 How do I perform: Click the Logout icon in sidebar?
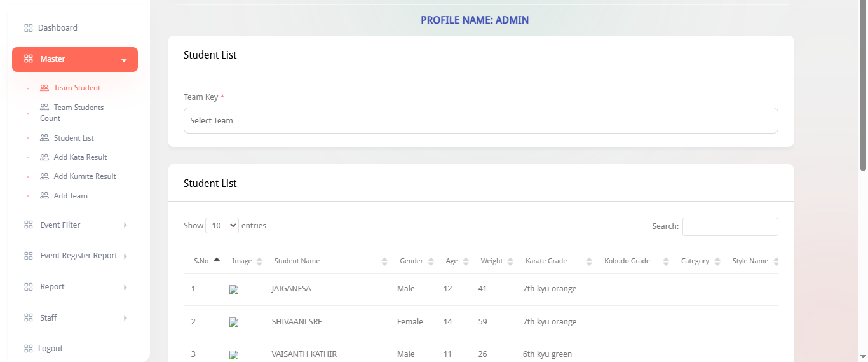coord(28,349)
